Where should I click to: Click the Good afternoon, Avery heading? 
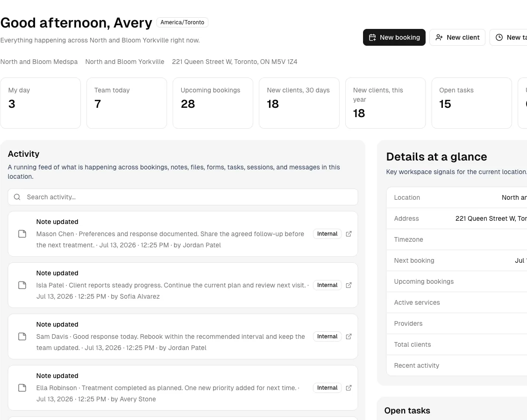pyautogui.click(x=76, y=23)
